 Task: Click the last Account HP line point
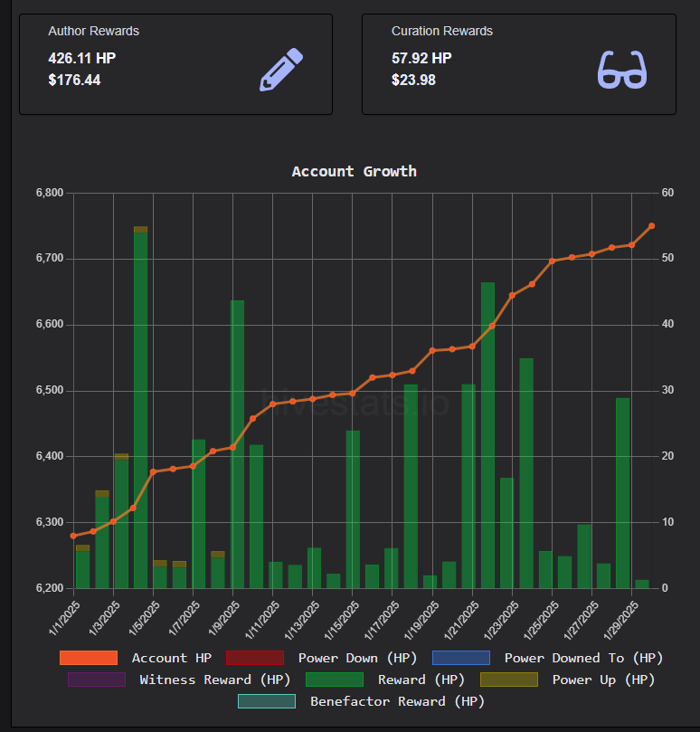651,226
